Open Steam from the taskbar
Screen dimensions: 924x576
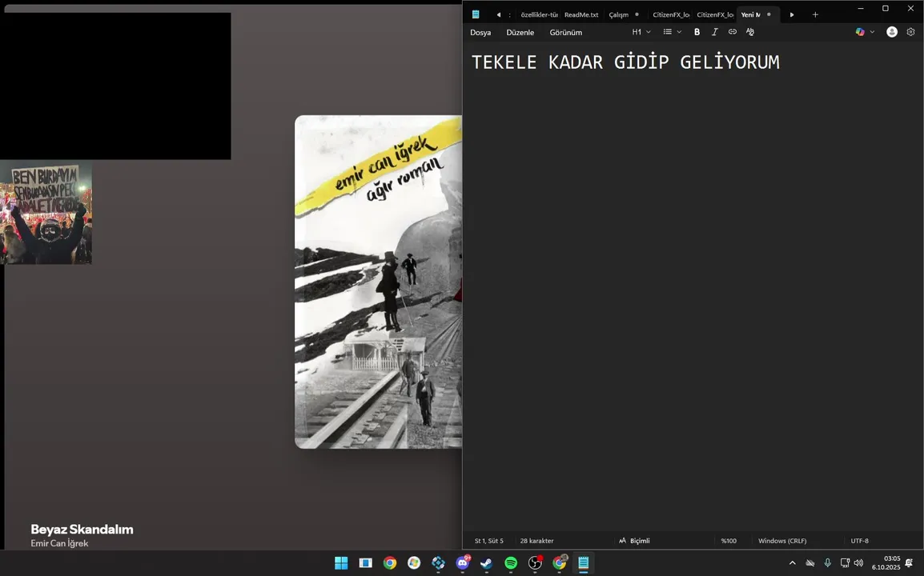pyautogui.click(x=486, y=563)
